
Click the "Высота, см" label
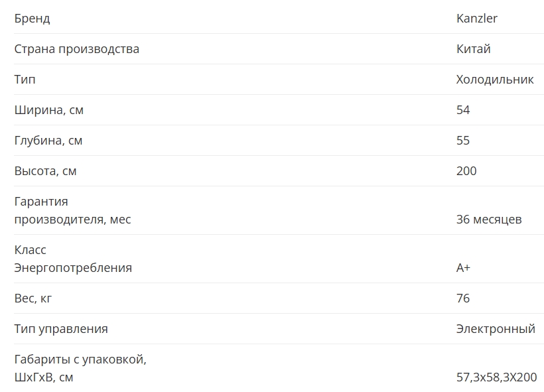tap(45, 171)
